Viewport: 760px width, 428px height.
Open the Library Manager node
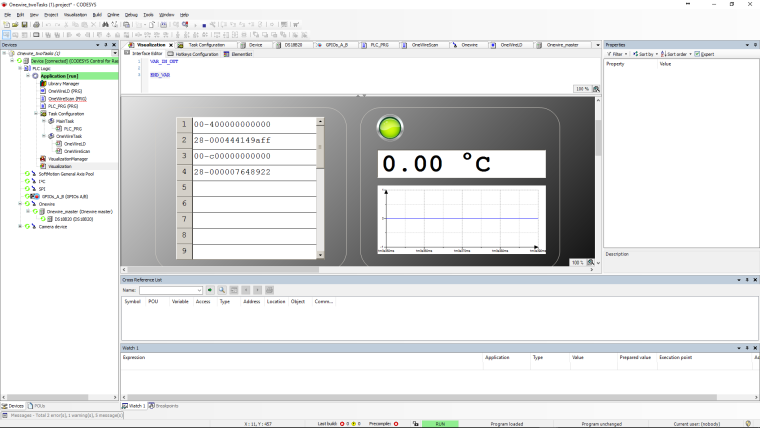click(x=62, y=83)
